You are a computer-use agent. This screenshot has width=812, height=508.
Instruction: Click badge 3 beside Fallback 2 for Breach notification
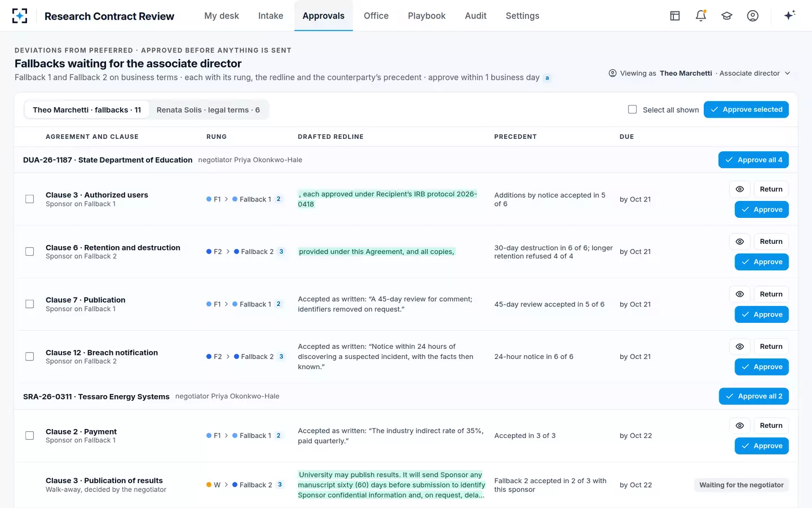(281, 357)
